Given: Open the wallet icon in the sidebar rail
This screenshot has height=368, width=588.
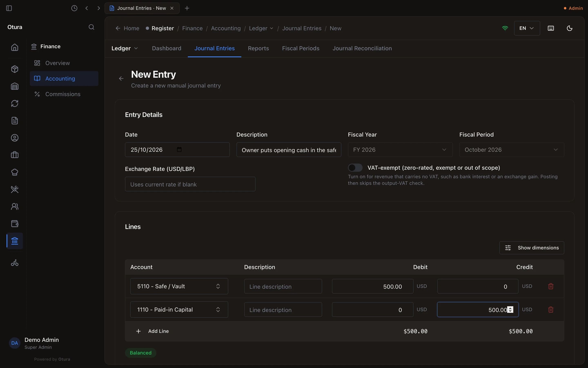Looking at the screenshot, I should point(15,224).
